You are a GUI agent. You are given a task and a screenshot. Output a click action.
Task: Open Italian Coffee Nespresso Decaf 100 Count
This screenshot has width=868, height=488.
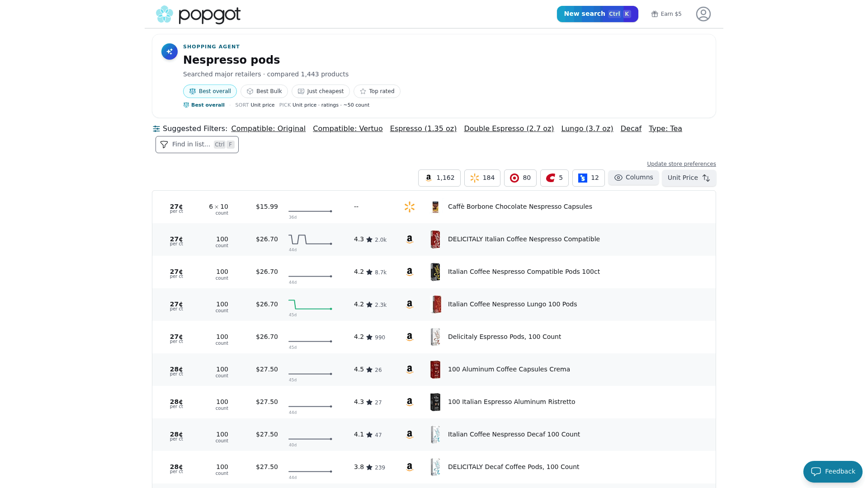click(514, 434)
